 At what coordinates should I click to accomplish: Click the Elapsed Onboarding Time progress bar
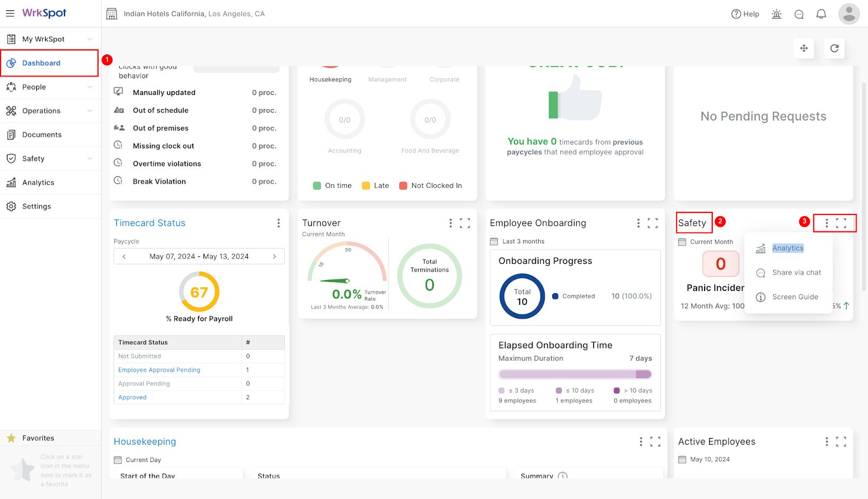575,374
